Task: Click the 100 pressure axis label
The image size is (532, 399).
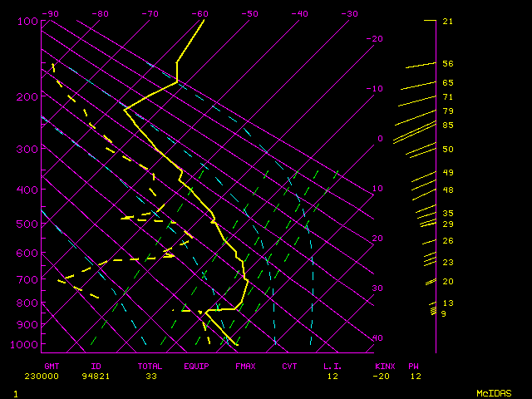Action: click(x=28, y=21)
